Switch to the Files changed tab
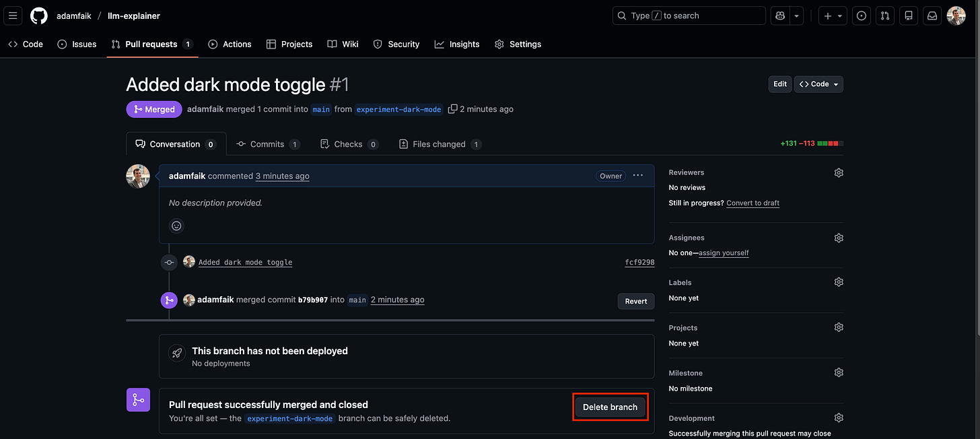Screen dimensions: 980x439 (x=440, y=143)
